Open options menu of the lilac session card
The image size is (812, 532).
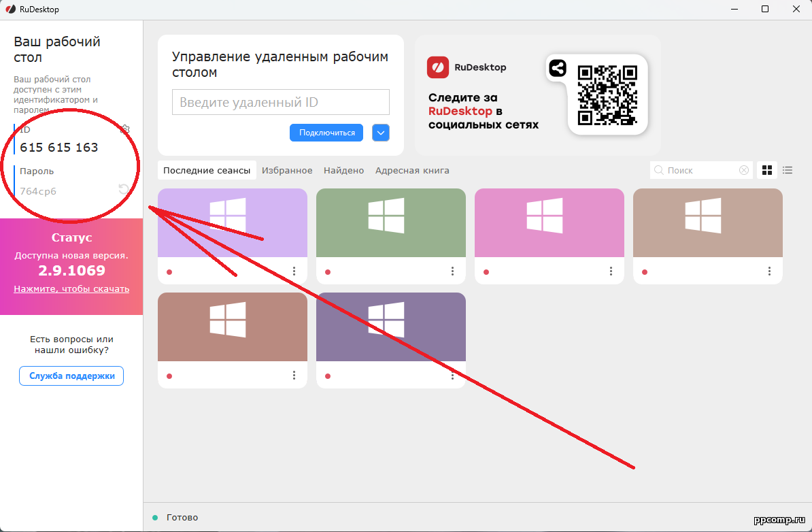294,271
